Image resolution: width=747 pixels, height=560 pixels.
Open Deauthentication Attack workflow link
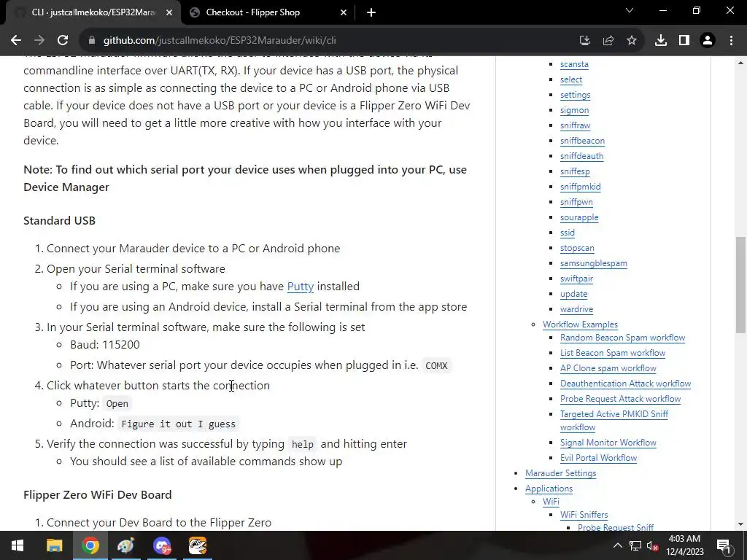point(625,384)
